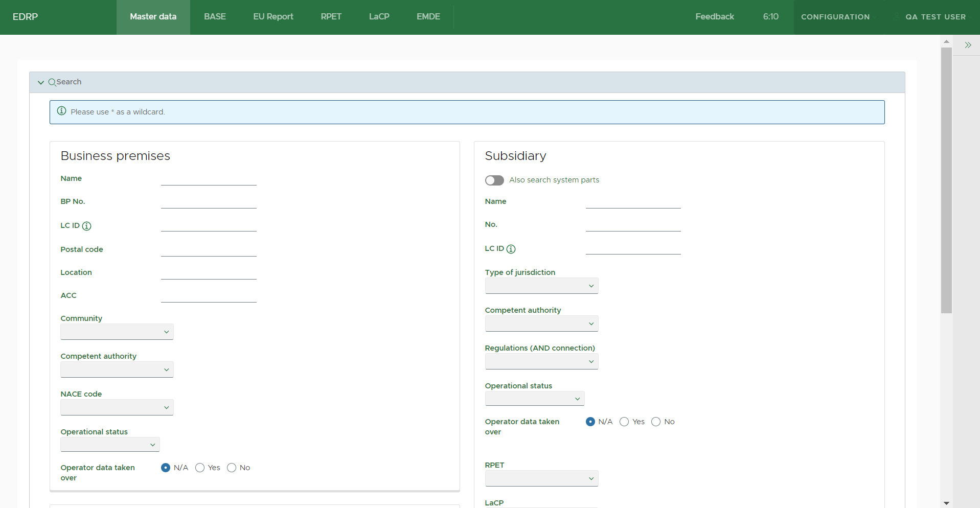The height and width of the screenshot is (508, 980).
Task: Open the CONFIGURATION menu
Action: tap(835, 17)
